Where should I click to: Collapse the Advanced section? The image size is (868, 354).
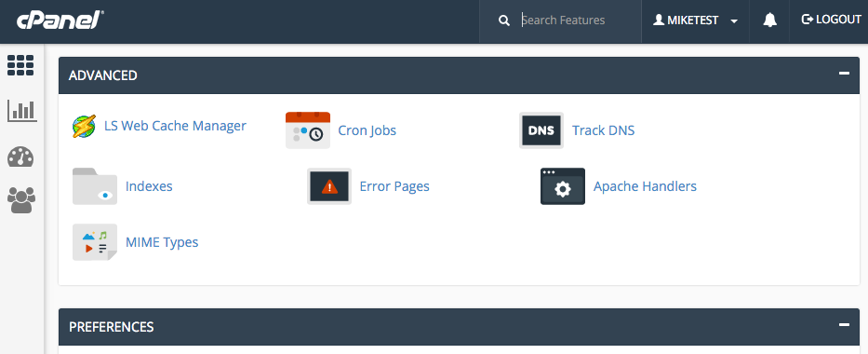[x=844, y=73]
